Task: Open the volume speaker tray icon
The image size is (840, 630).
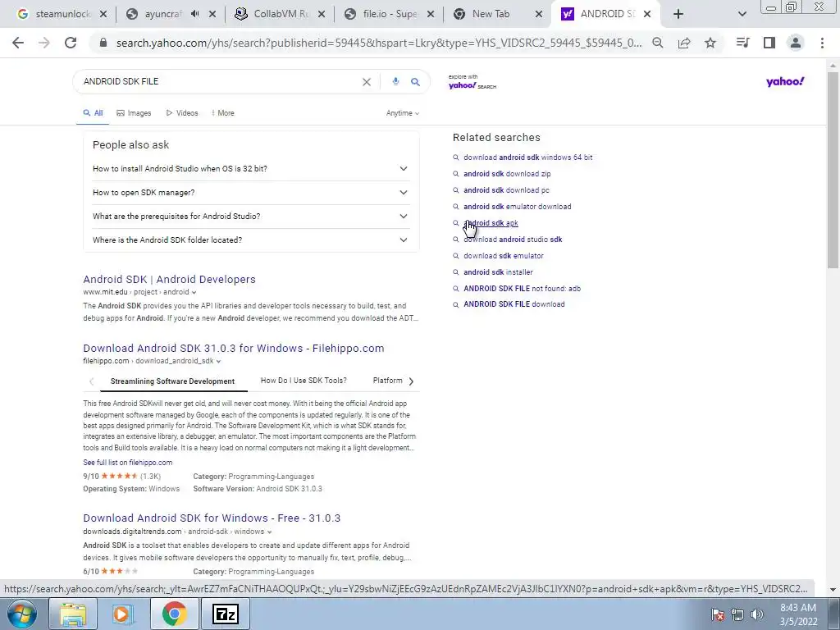Action: [757, 614]
